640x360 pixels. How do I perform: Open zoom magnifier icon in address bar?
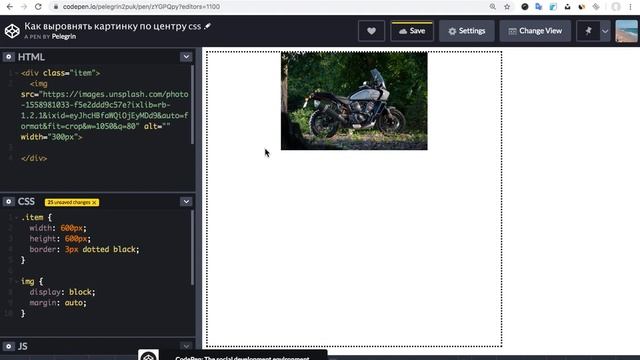coord(493,7)
